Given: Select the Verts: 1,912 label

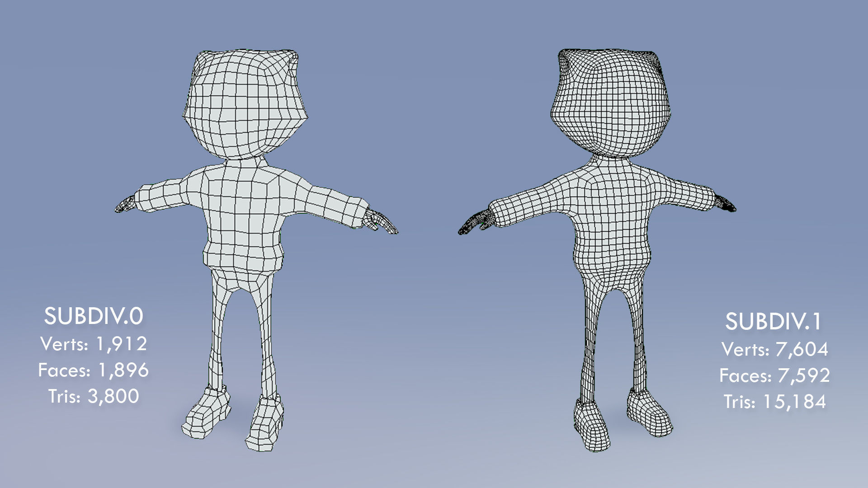Looking at the screenshot, I should (x=94, y=344).
